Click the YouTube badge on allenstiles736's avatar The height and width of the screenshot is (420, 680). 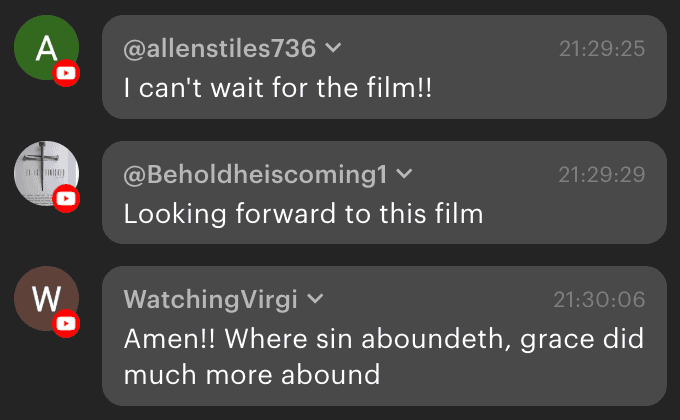(66, 73)
